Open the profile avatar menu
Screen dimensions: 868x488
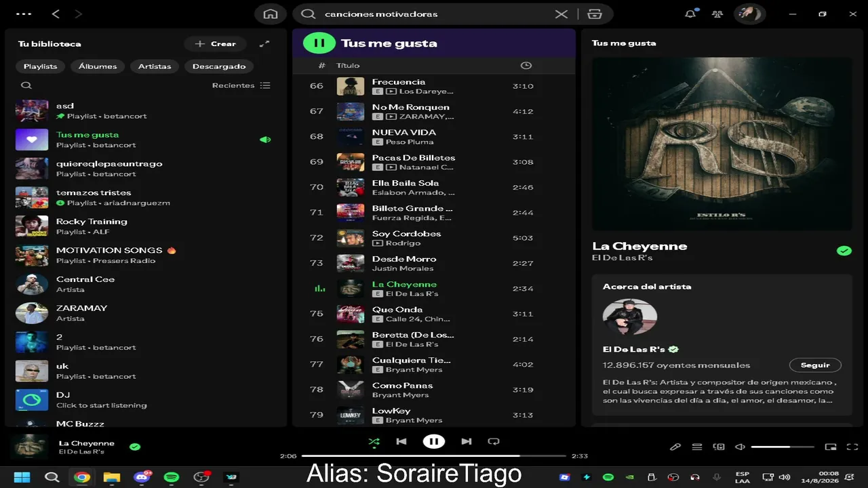point(749,14)
